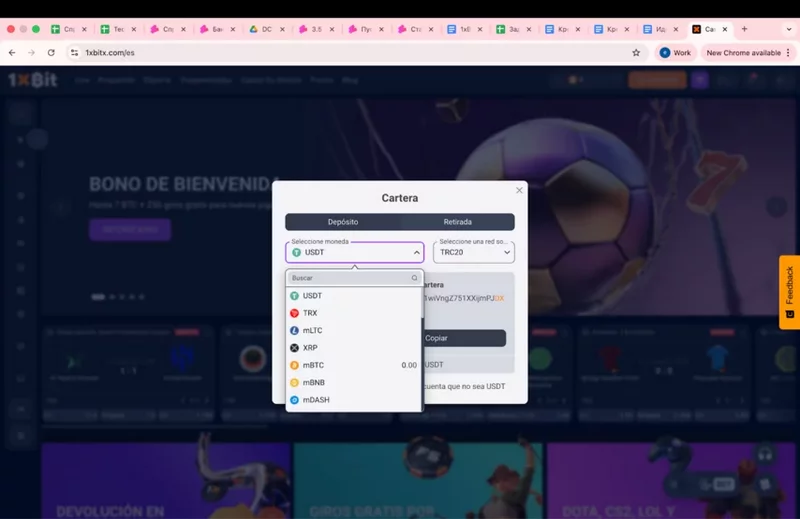800x519 pixels.
Task: Expand the Chrome tab search chevron
Action: 788,29
